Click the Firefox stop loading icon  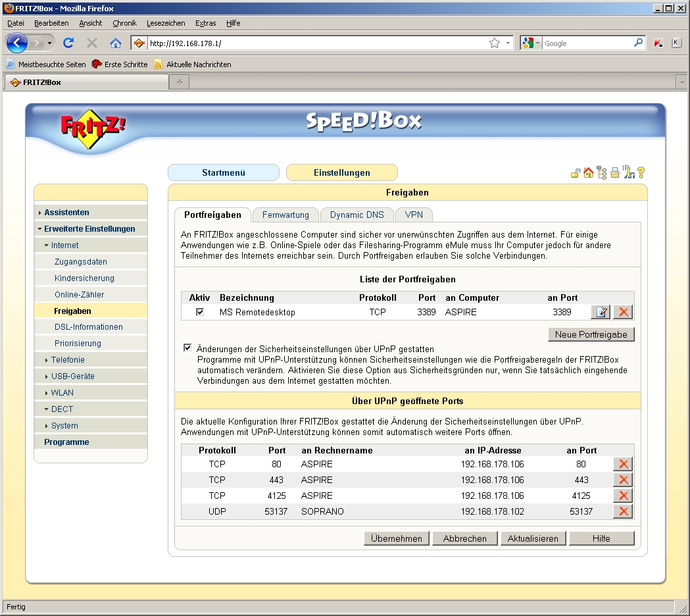[x=92, y=43]
